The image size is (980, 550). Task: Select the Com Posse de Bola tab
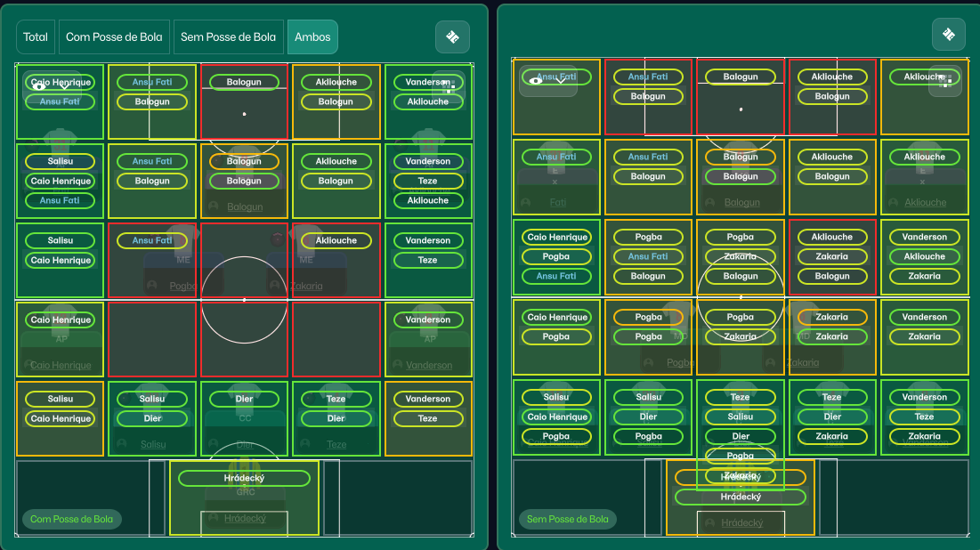point(114,37)
